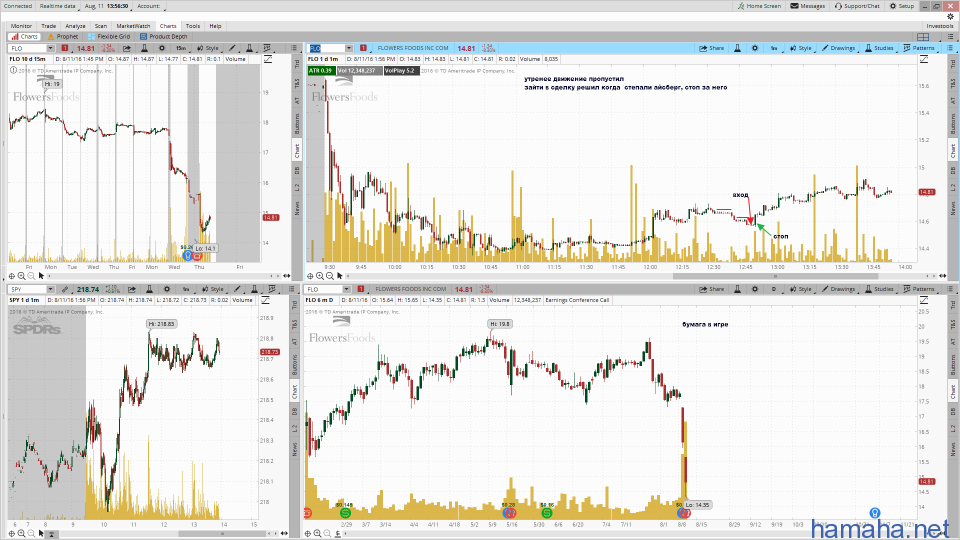Viewport: 960px width, 540px height.
Task: Toggle the ATR 0.39 study label
Action: (320, 71)
